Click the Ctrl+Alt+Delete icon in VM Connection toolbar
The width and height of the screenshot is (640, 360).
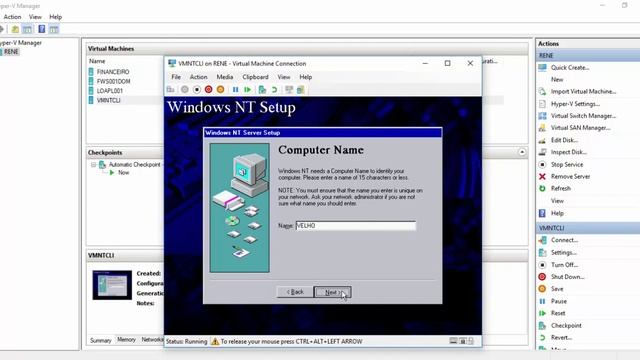click(x=171, y=89)
